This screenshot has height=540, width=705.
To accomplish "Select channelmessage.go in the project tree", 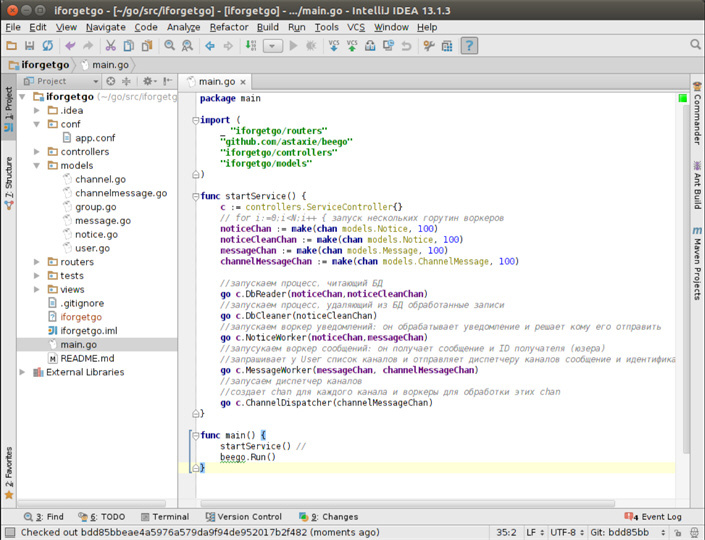I will point(120,193).
